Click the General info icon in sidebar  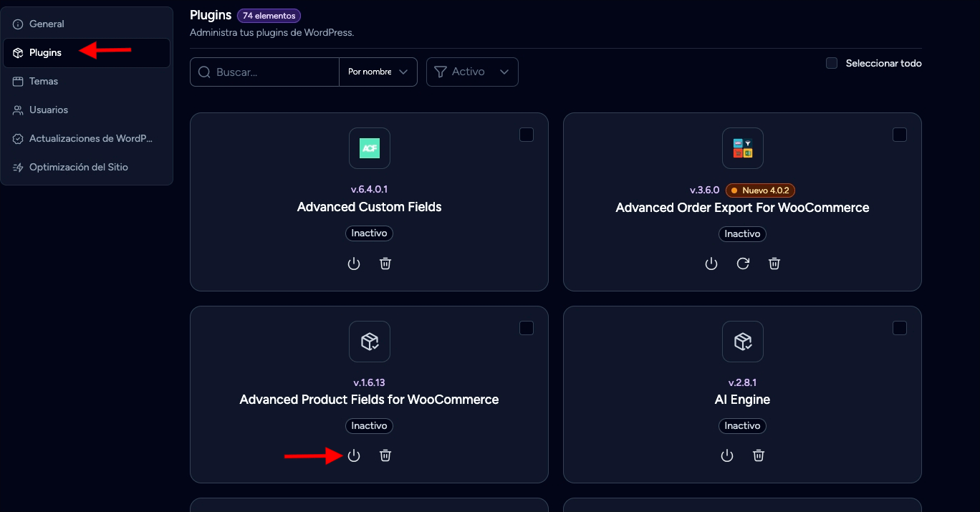tap(18, 24)
